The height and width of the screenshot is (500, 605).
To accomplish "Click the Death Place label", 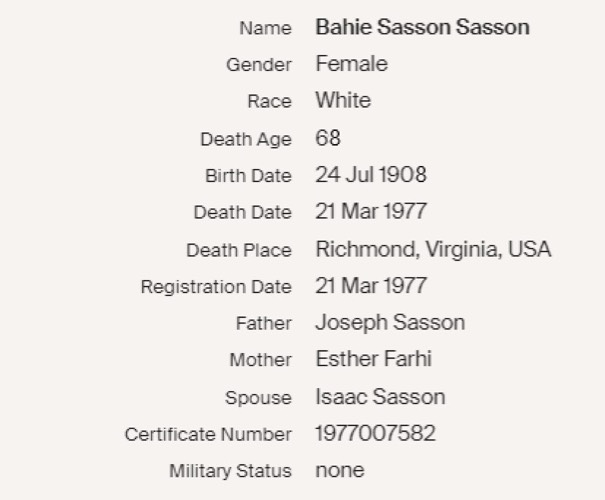I will (239, 250).
